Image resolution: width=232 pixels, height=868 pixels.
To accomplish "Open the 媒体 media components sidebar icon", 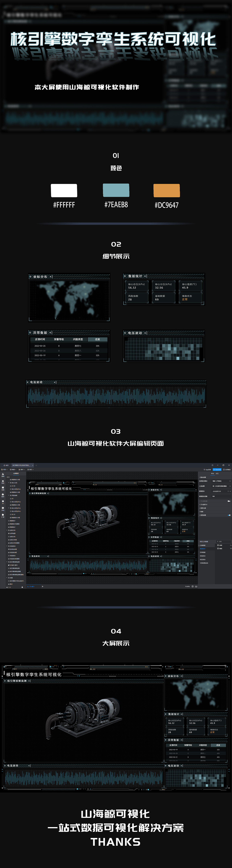I will point(3,495).
